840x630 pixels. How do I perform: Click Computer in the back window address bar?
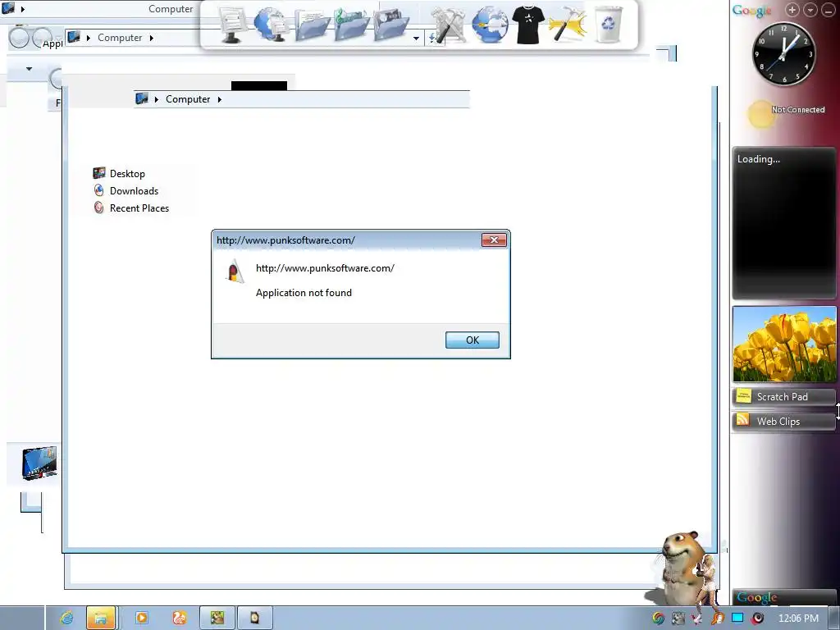coord(120,38)
